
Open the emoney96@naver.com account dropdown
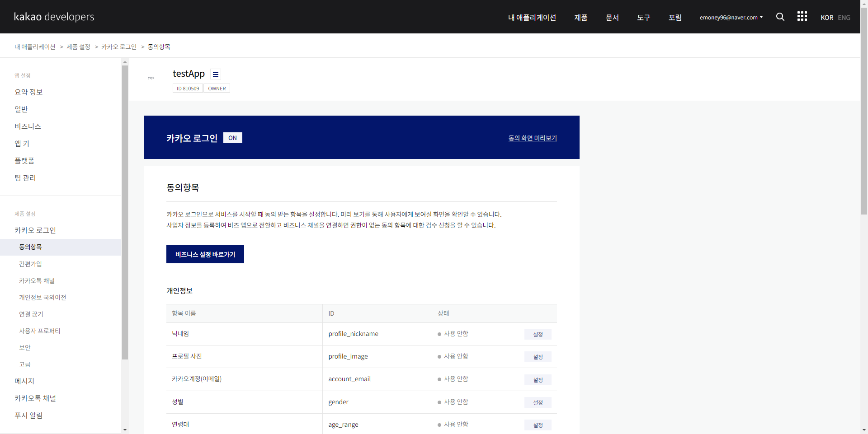coord(731,18)
